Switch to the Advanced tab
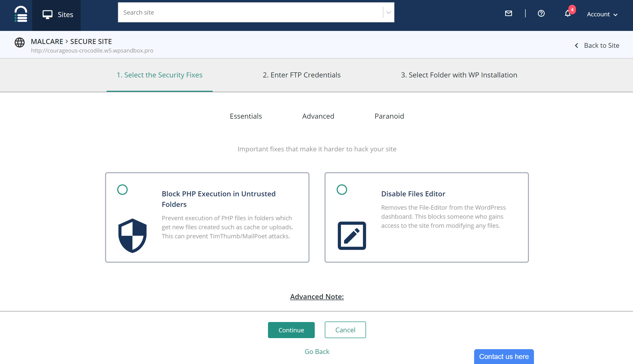633x364 pixels. pos(318,116)
